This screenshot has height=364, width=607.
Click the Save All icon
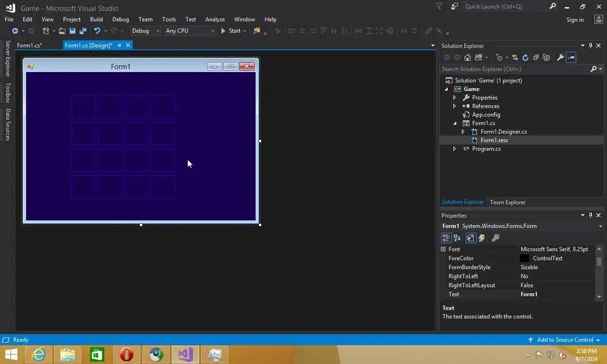click(83, 31)
